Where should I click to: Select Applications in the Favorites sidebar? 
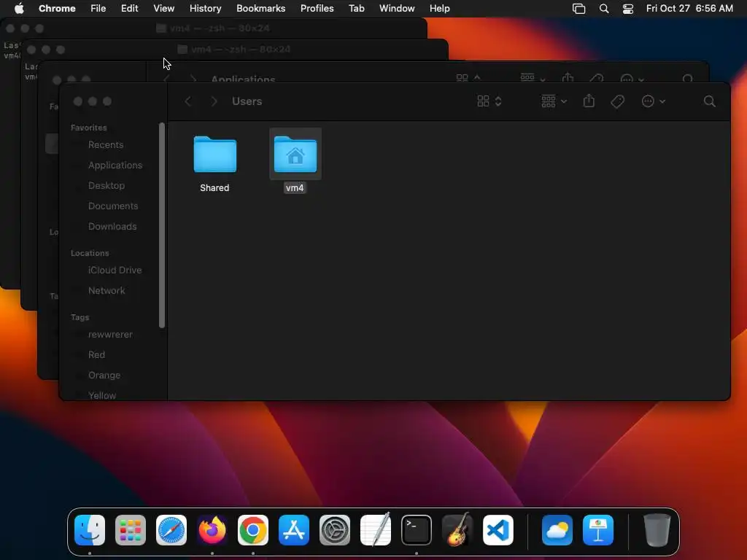pos(115,166)
